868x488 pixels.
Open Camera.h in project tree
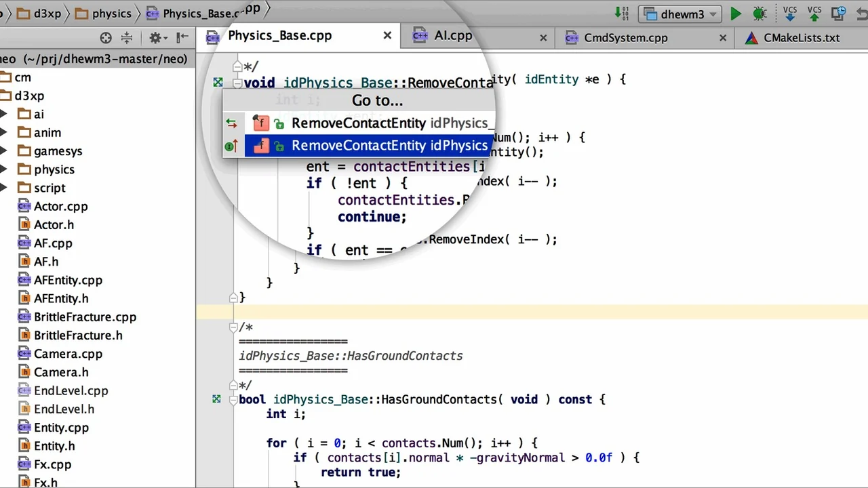pos(61,372)
